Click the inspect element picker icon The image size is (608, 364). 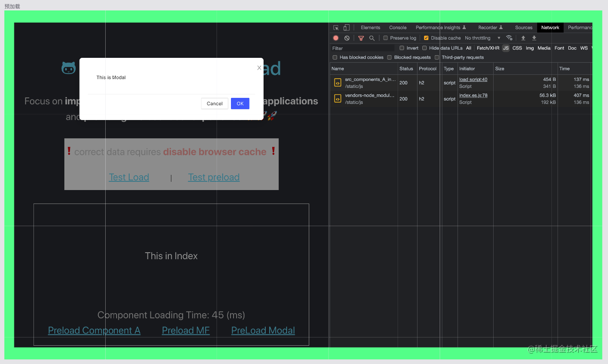click(x=336, y=27)
